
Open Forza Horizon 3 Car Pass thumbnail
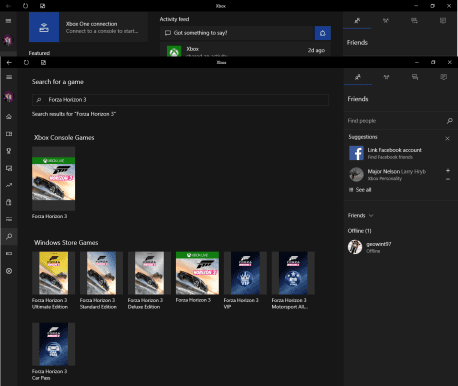[x=53, y=344]
